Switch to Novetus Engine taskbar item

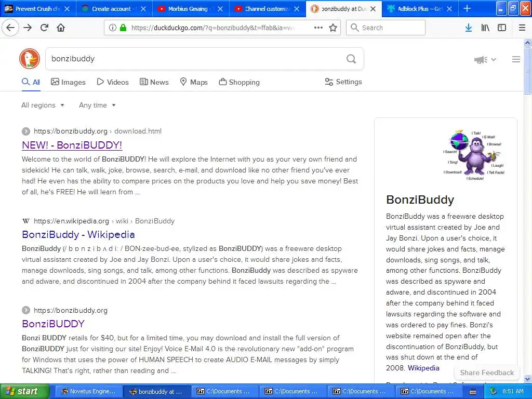[x=88, y=392]
